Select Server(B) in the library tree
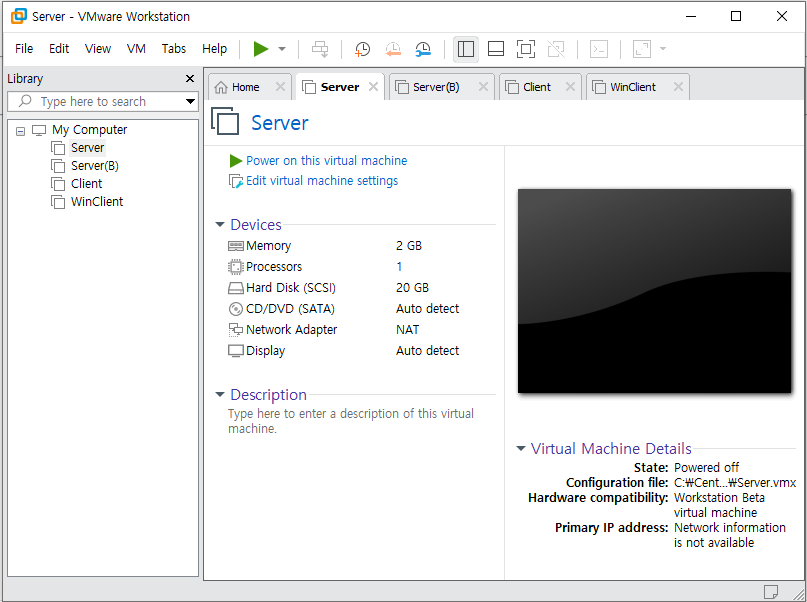 (x=94, y=166)
